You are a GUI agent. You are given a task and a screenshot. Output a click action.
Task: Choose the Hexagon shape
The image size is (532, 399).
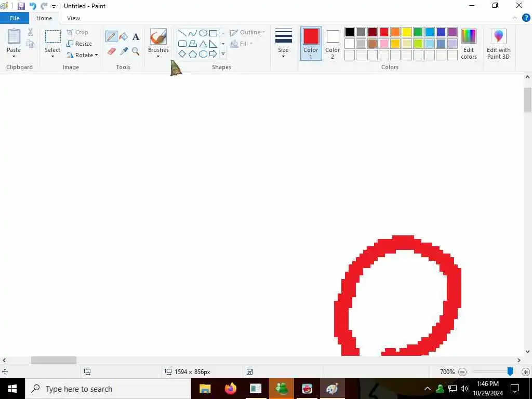tap(203, 54)
